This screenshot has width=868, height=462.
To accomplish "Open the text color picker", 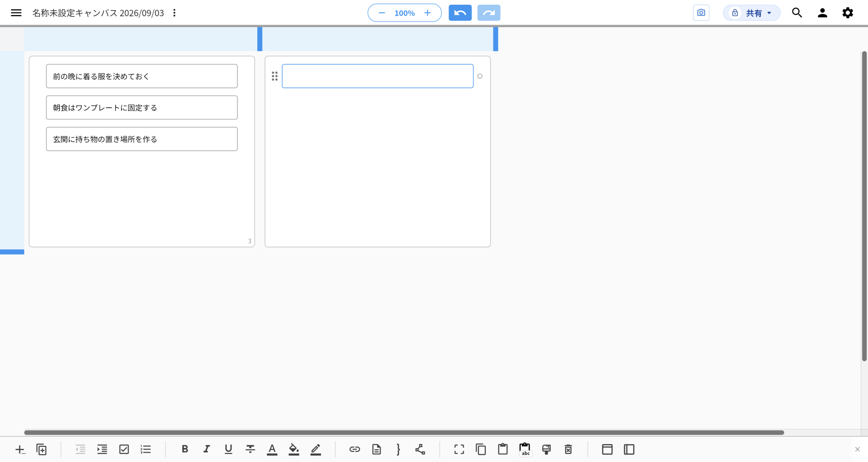I will pyautogui.click(x=272, y=450).
